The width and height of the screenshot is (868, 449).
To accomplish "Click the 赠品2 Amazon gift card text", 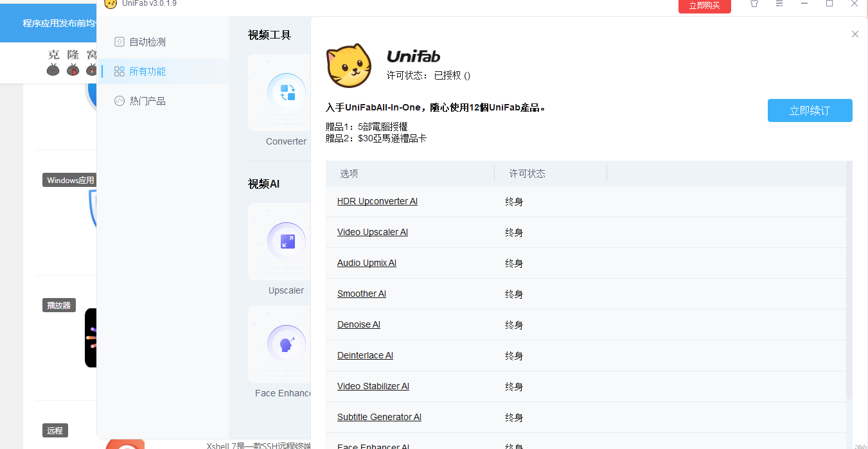I will pos(376,138).
